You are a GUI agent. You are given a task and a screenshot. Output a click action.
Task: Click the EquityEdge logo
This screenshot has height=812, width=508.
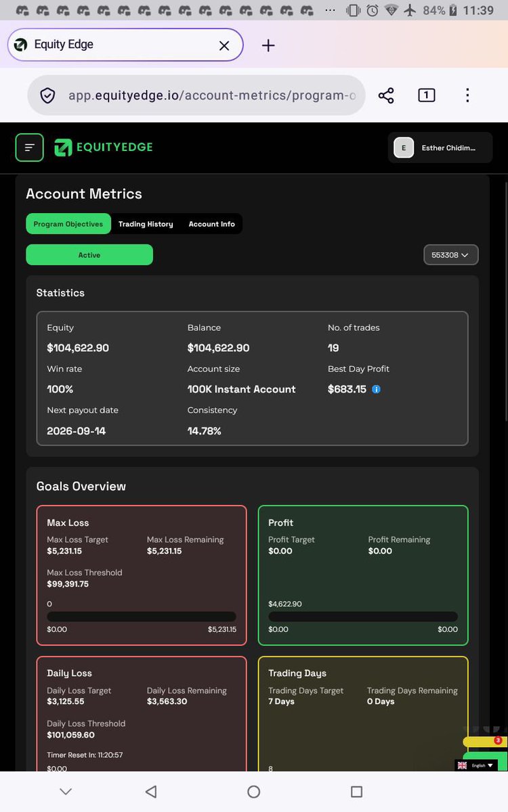pos(104,148)
